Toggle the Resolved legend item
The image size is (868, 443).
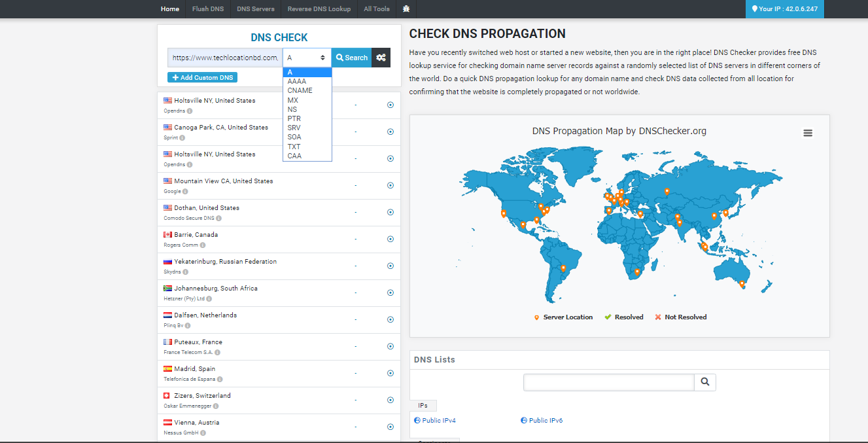coord(624,317)
